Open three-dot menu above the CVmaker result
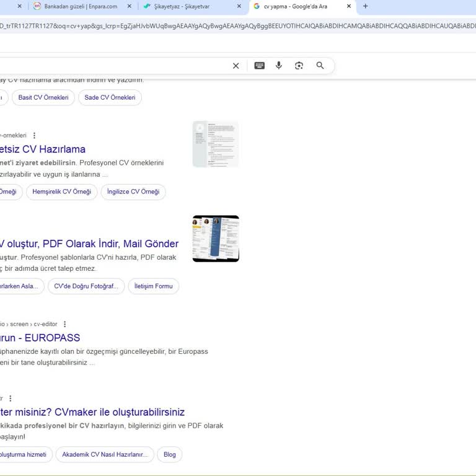Screen dimensions: 476x476 [11, 399]
